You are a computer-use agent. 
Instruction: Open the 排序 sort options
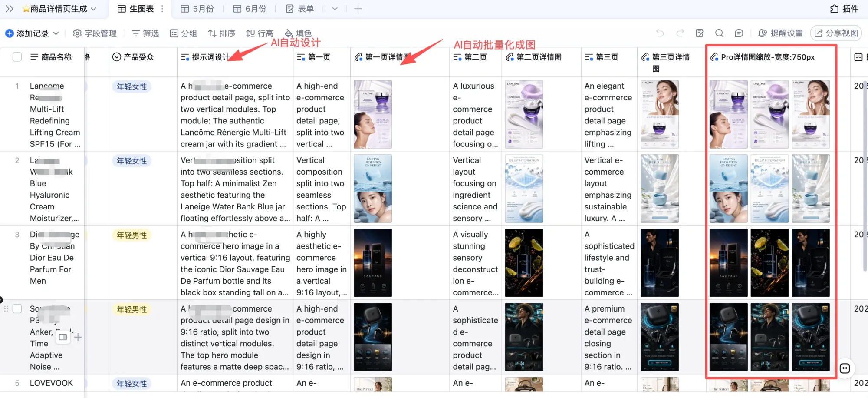[222, 33]
